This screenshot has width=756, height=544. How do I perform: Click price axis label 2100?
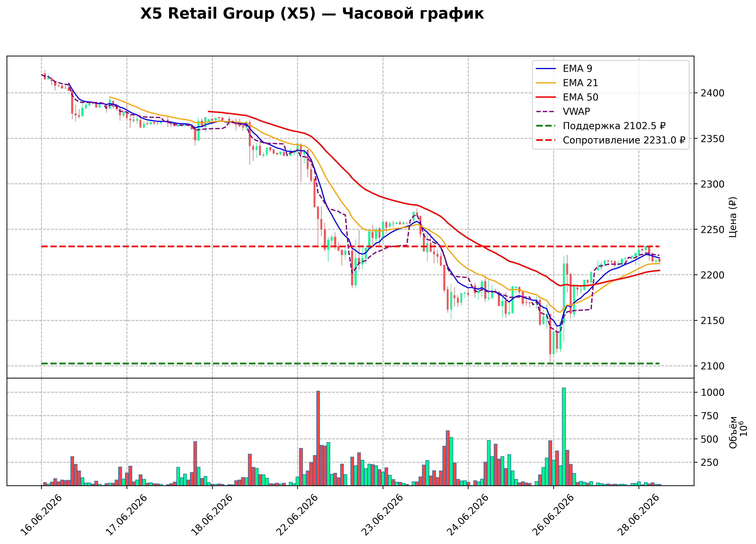713,366
